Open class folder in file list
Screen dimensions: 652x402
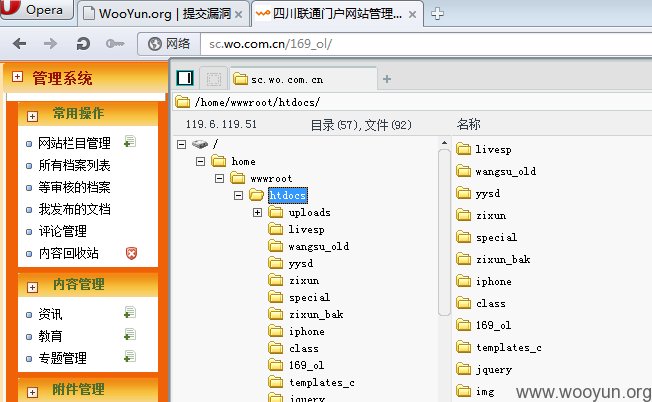(491, 303)
